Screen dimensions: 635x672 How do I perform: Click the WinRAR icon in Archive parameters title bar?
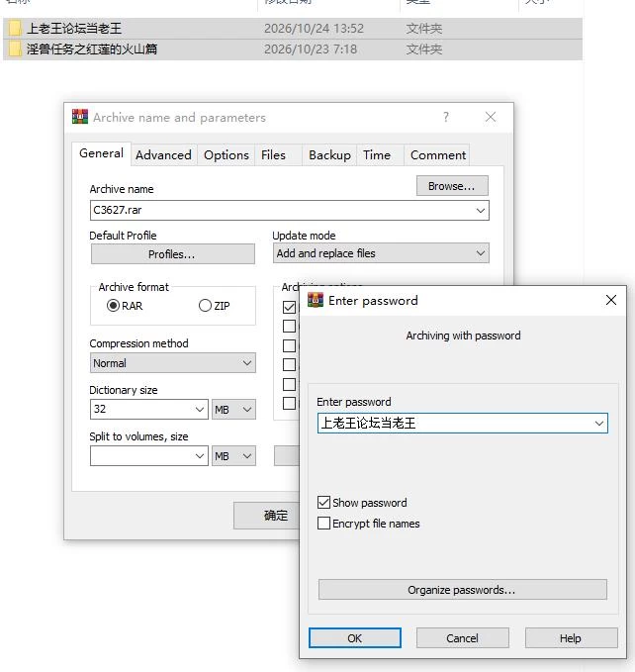point(80,117)
